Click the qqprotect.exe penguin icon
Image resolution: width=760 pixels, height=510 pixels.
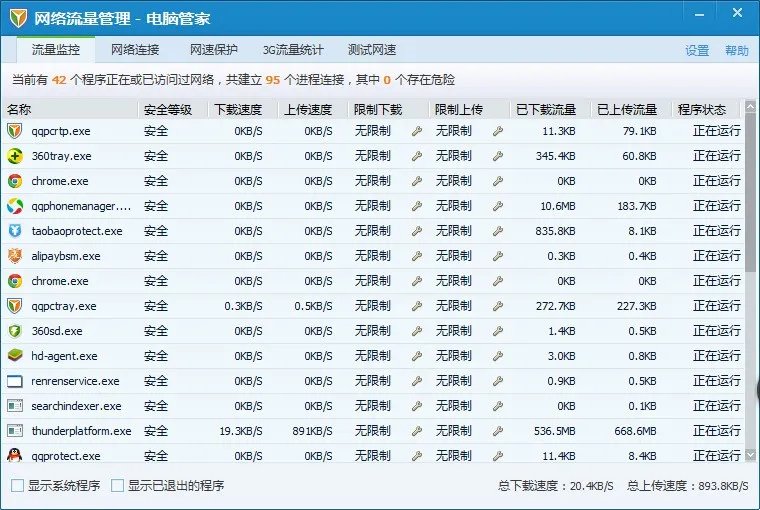point(15,455)
